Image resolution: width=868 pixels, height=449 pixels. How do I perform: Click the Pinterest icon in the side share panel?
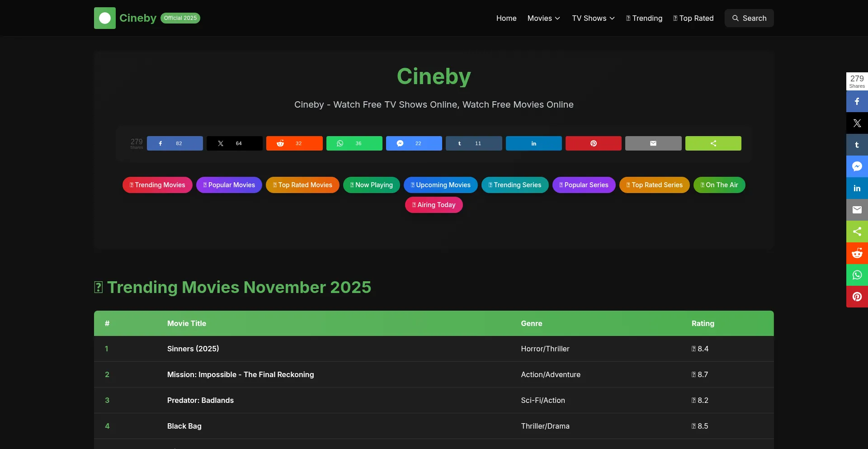tap(857, 297)
